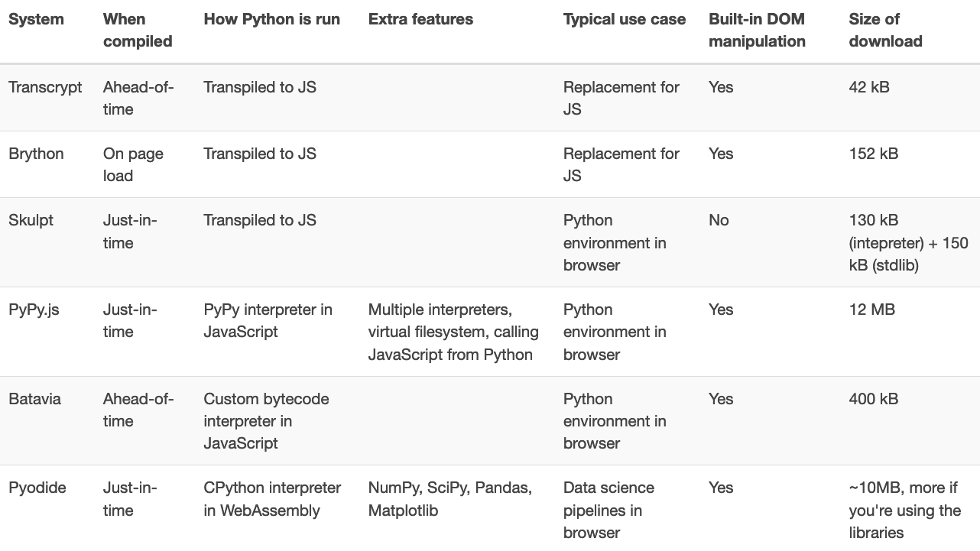Click the On page load cell

[x=133, y=164]
